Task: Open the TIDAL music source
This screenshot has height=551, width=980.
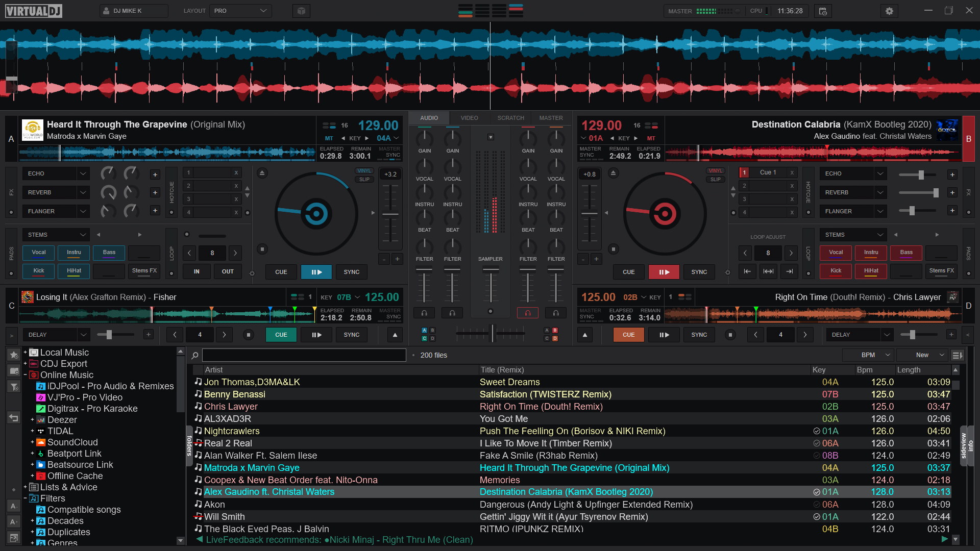Action: (x=42, y=431)
